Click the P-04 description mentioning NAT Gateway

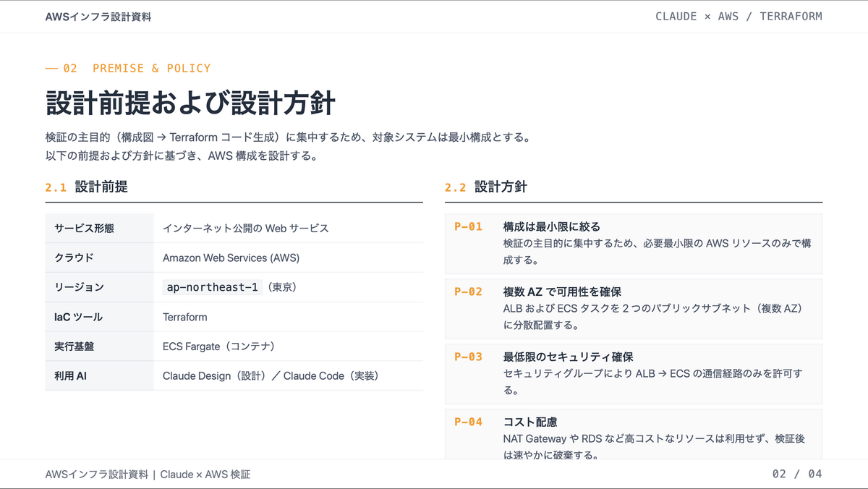tap(654, 446)
